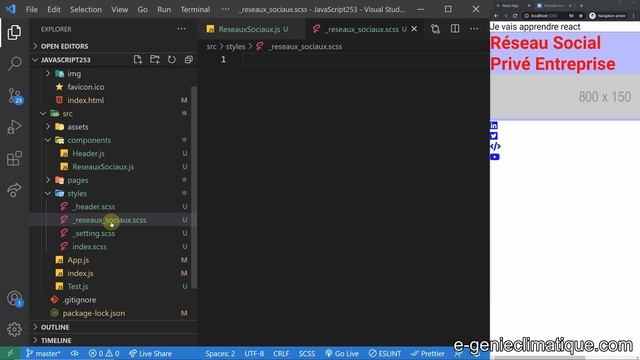Open the Run menu
Screen dimensions: 640x360
(164, 9)
